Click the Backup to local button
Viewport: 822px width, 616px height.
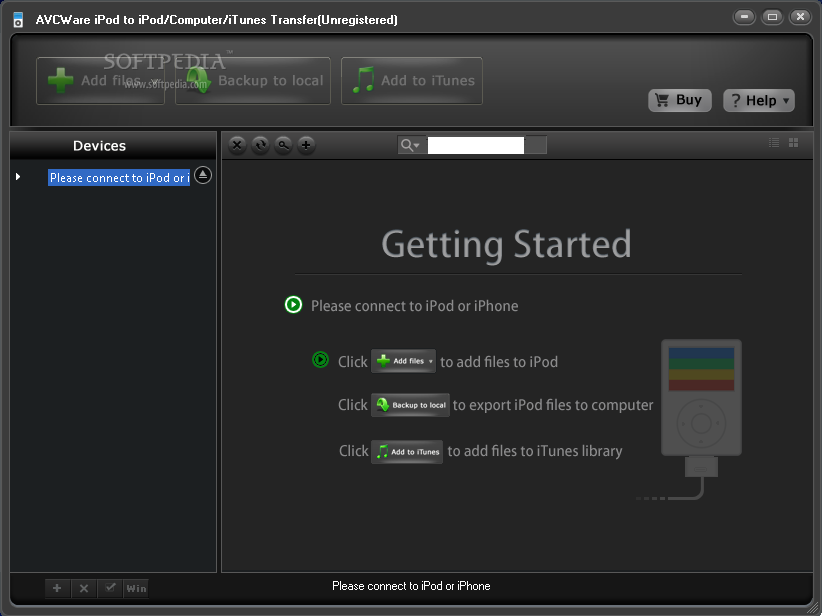[253, 81]
